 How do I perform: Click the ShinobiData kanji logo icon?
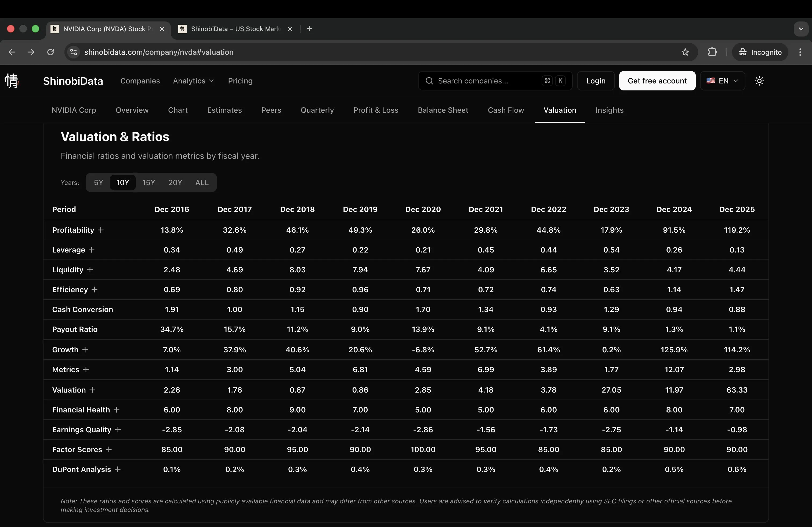click(12, 81)
